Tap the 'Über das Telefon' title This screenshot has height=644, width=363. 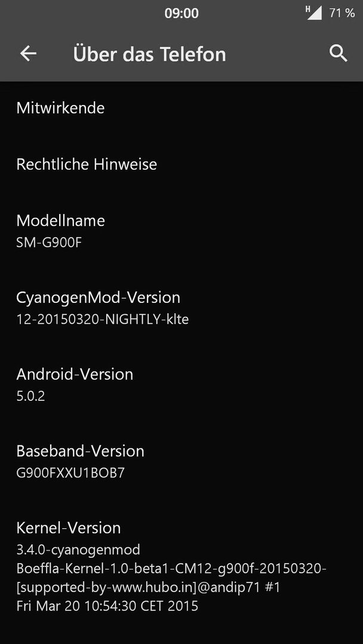tap(150, 54)
